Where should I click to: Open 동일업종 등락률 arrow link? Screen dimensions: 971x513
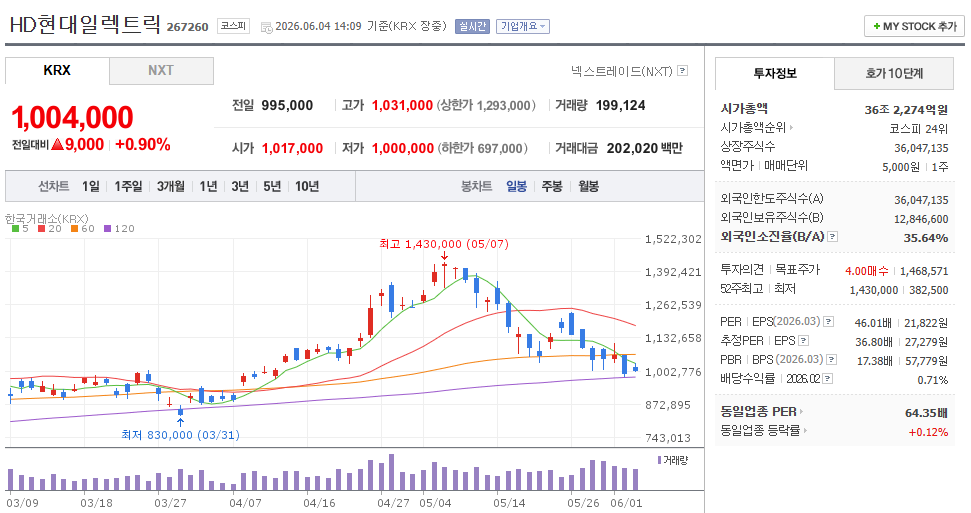click(x=805, y=430)
